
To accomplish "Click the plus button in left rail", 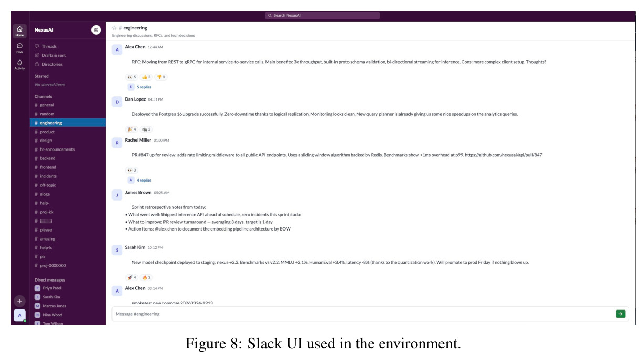I will pyautogui.click(x=19, y=301).
